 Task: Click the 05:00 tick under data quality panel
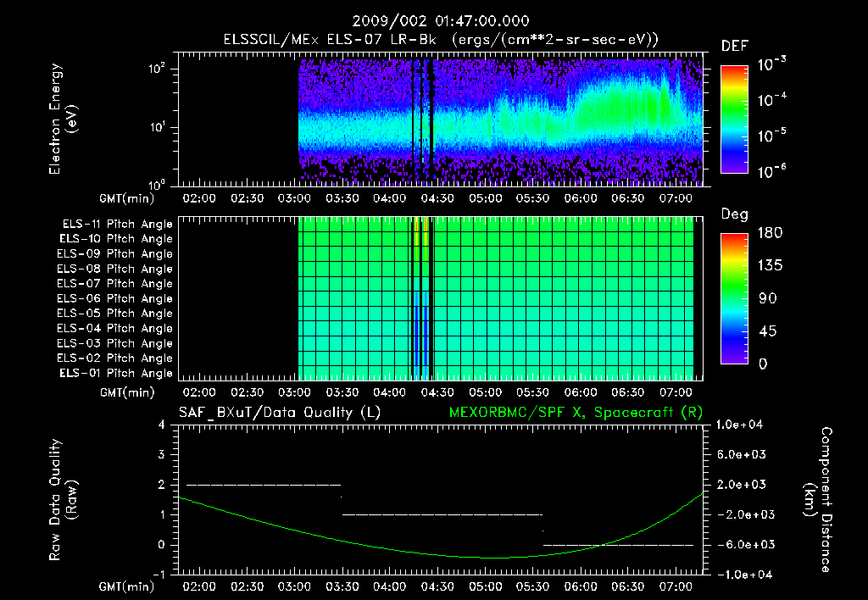click(485, 586)
